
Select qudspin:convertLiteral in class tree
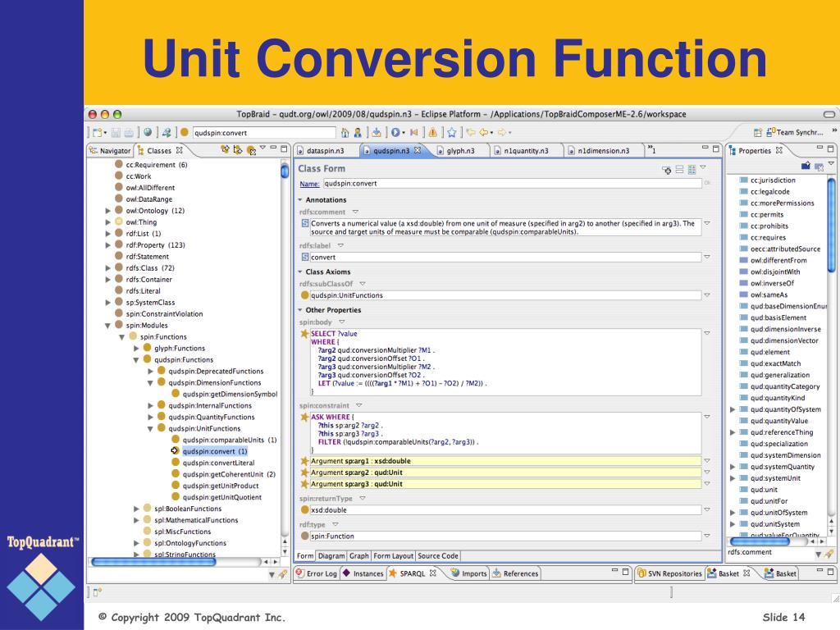point(218,463)
